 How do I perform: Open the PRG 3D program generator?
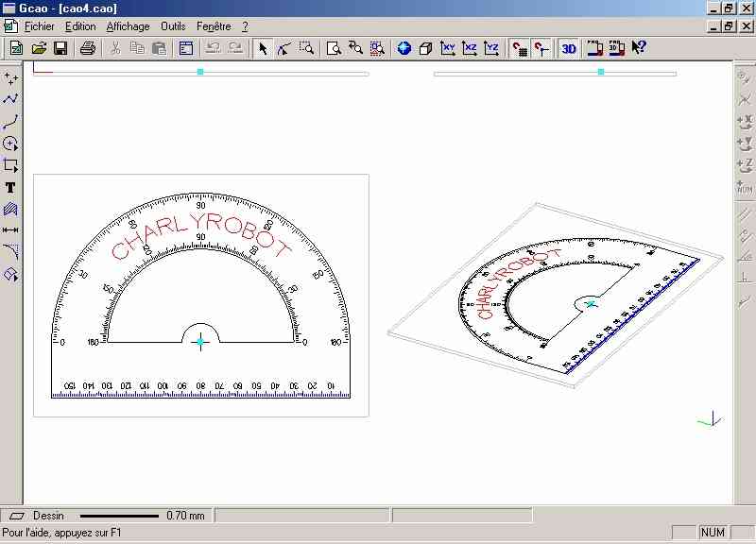pyautogui.click(x=617, y=48)
